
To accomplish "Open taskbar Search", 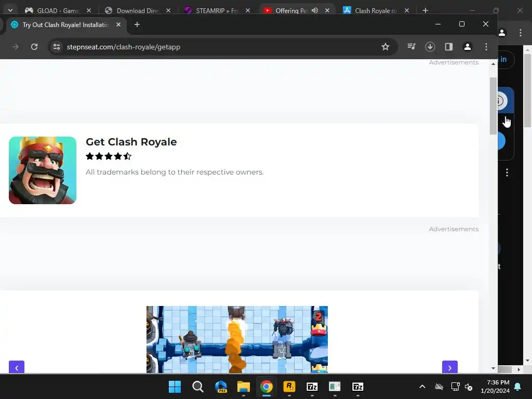I will pos(198,387).
